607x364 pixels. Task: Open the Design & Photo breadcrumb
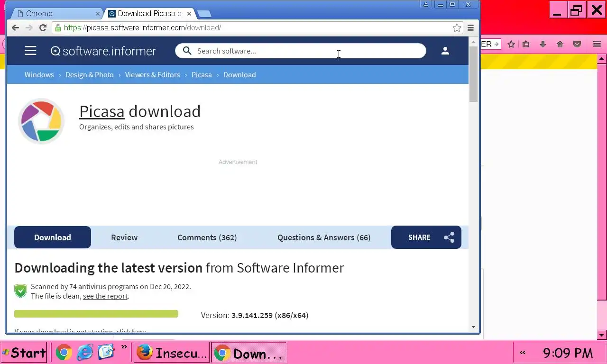click(x=90, y=75)
